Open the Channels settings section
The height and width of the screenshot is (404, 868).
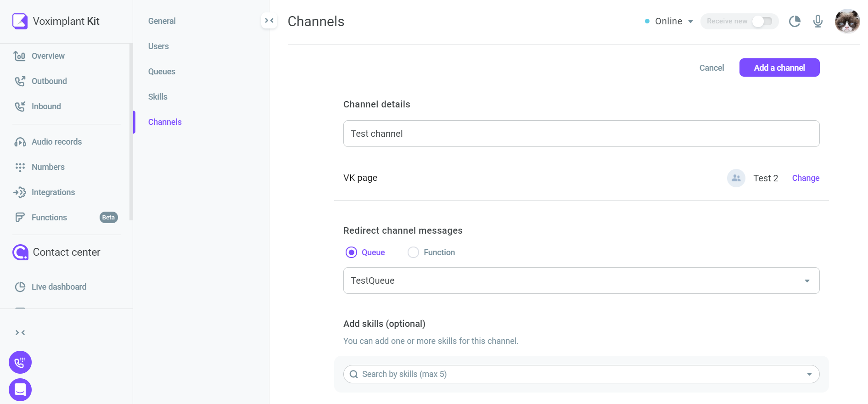point(165,122)
